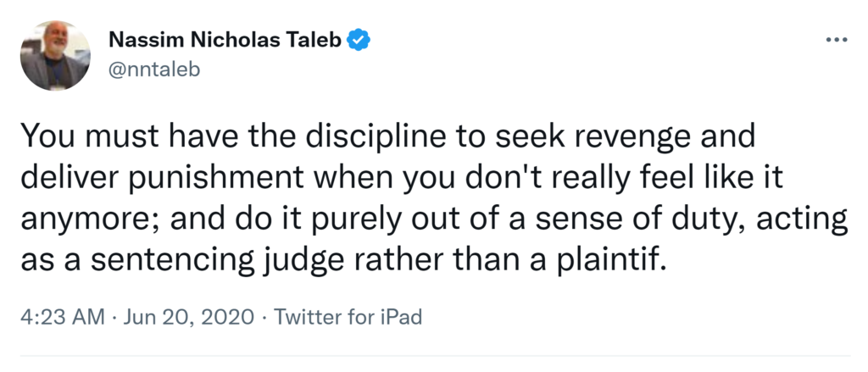
Task: Click the Jun 20, 2020 date
Action: coord(187,318)
